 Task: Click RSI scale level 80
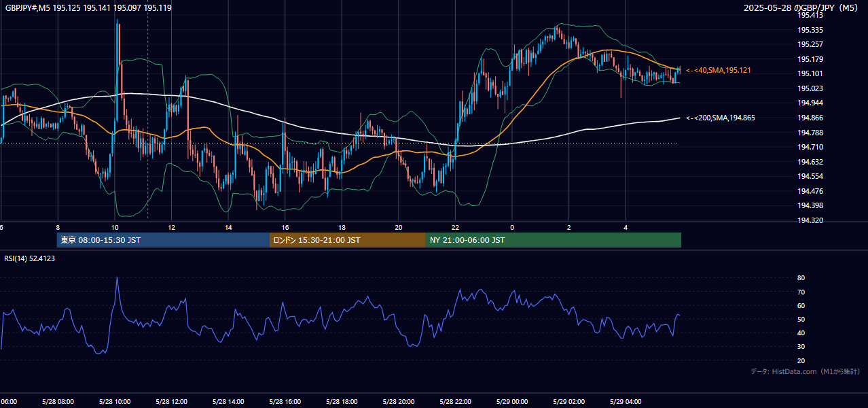coord(801,278)
